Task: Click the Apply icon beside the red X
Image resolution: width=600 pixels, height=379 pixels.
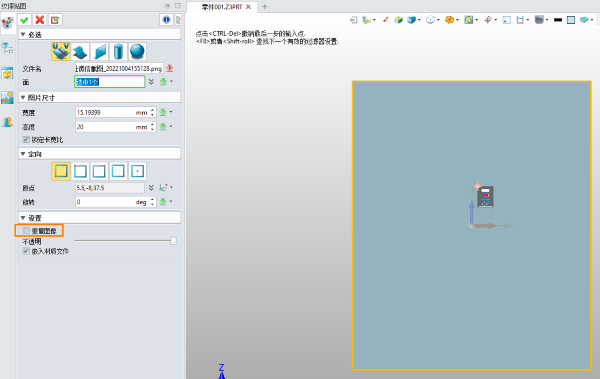Action: [x=55, y=20]
